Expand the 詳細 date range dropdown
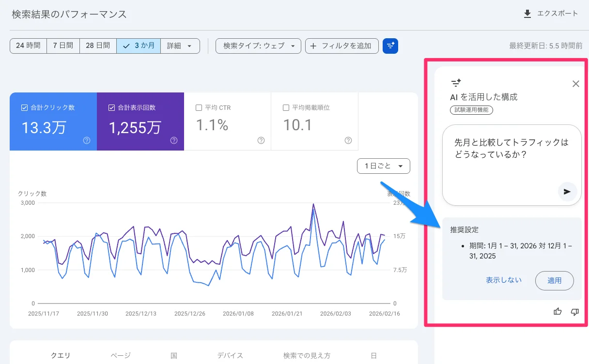The image size is (589, 364). tap(180, 46)
